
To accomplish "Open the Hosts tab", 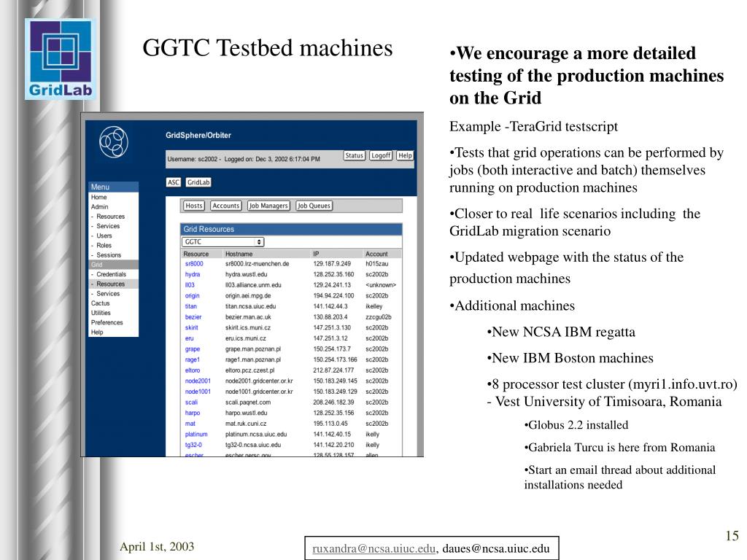I will 194,206.
